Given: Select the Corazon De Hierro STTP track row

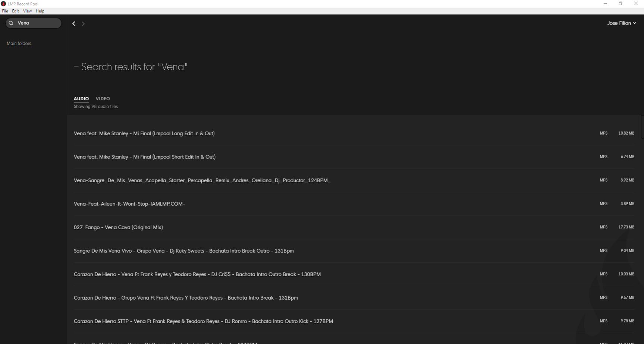Looking at the screenshot, I should pos(203,321).
